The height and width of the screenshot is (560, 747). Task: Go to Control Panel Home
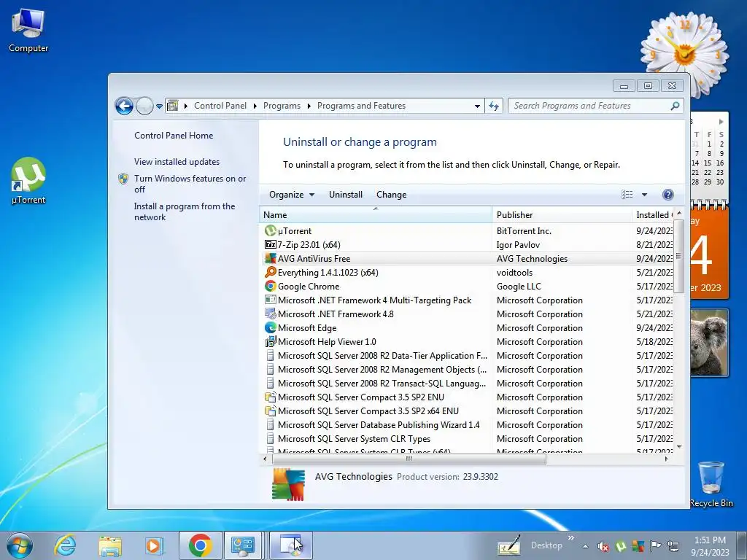tap(174, 135)
